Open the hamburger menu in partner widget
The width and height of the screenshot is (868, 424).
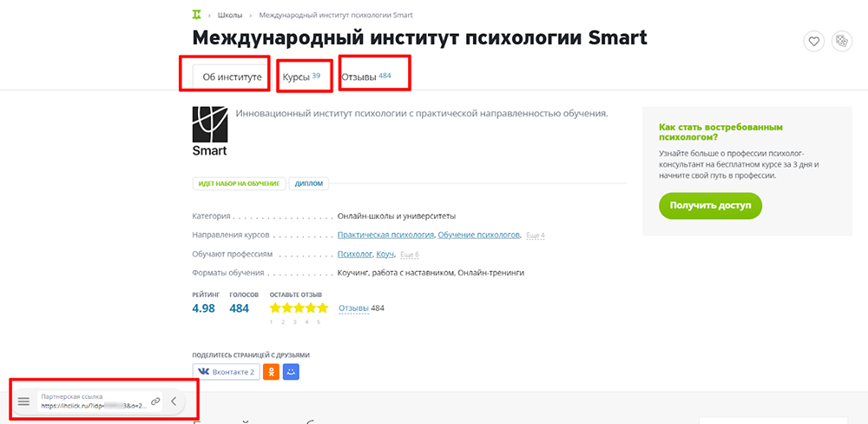point(23,401)
